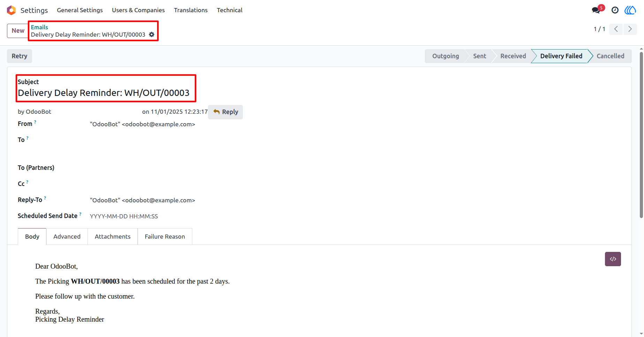Create a New email record
This screenshot has height=337, width=644.
18,31
